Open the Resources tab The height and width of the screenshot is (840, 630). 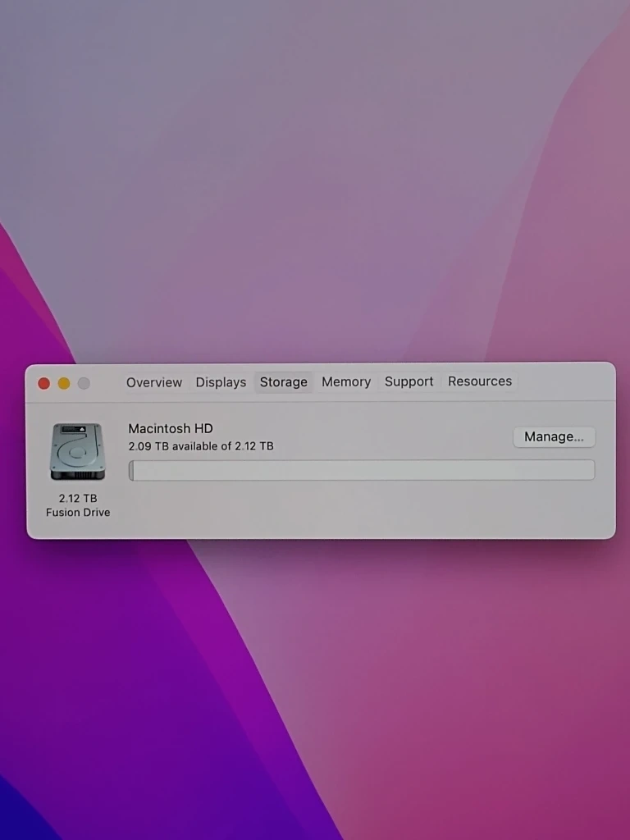[479, 381]
